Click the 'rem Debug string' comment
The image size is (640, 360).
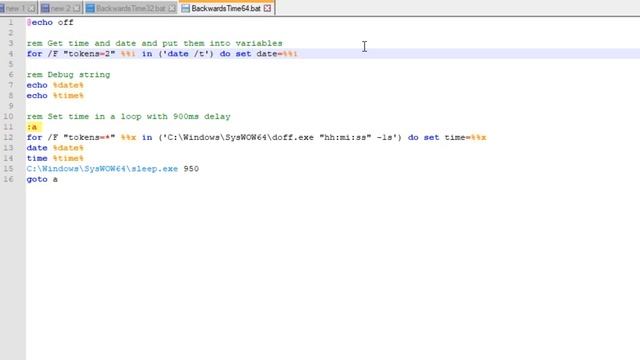[x=69, y=75]
